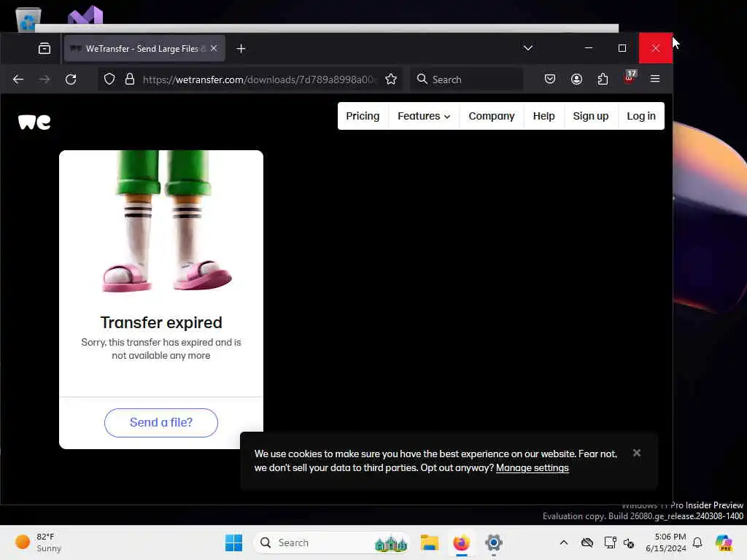Open the extensions puzzle icon

click(x=603, y=79)
